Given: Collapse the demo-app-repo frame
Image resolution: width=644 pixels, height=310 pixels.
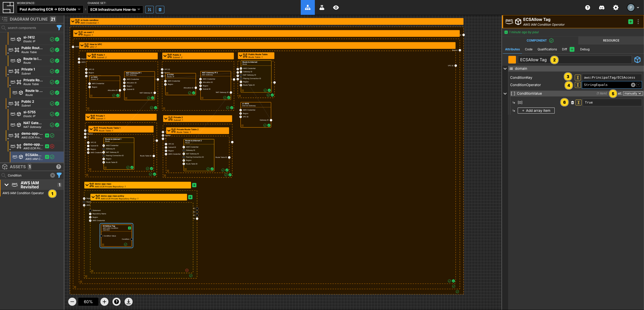Looking at the screenshot, I should coord(87,185).
